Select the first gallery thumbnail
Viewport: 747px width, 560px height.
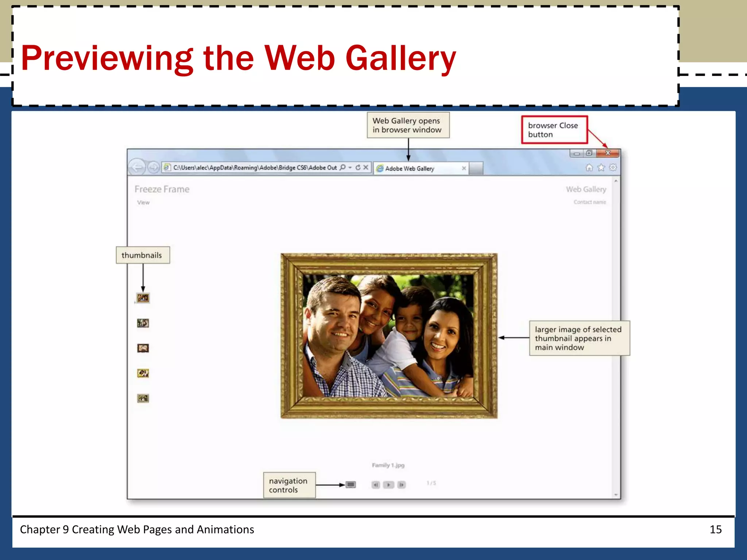pyautogui.click(x=143, y=298)
